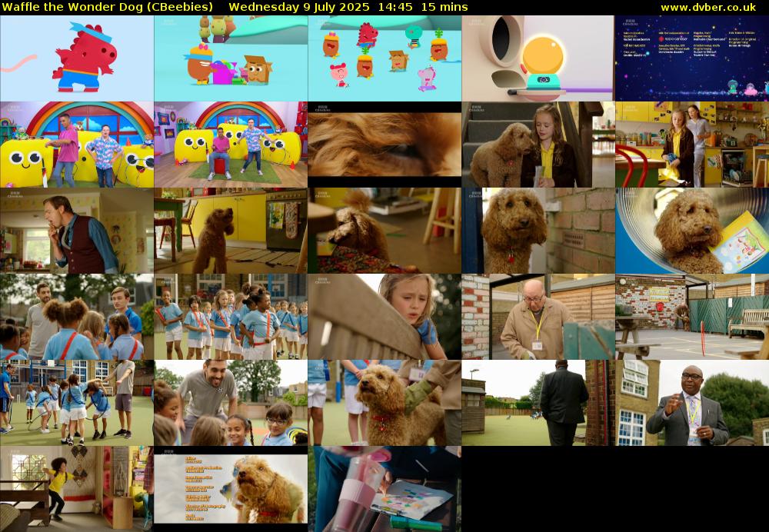Select thumbnail of man in waistcoat thinking
The image size is (769, 532).
[77, 231]
